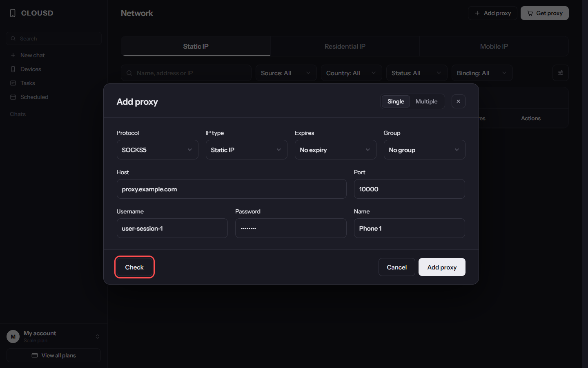The width and height of the screenshot is (588, 368).
Task: Open Scheduled in the sidebar
Action: click(53, 97)
